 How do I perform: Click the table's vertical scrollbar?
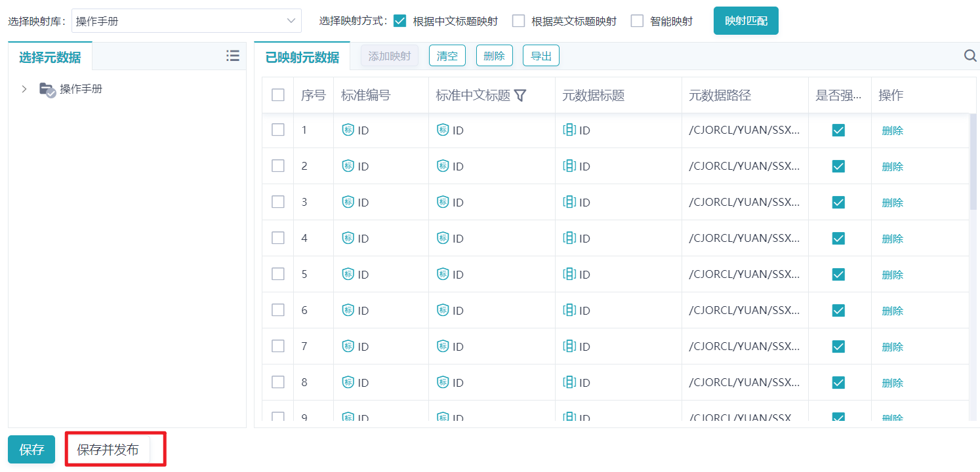tap(973, 164)
